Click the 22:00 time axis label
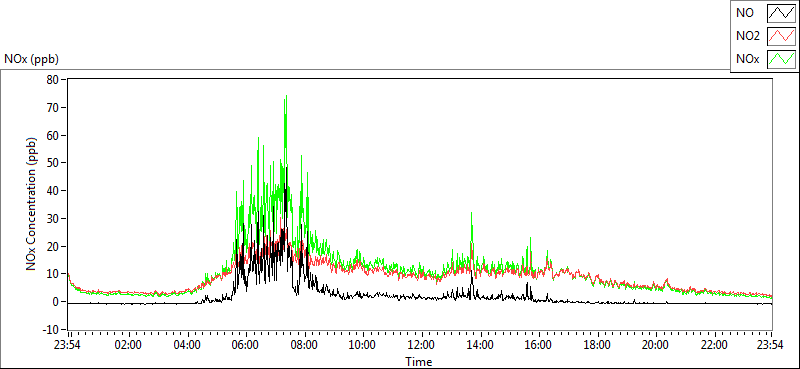The image size is (800, 369). 714,344
